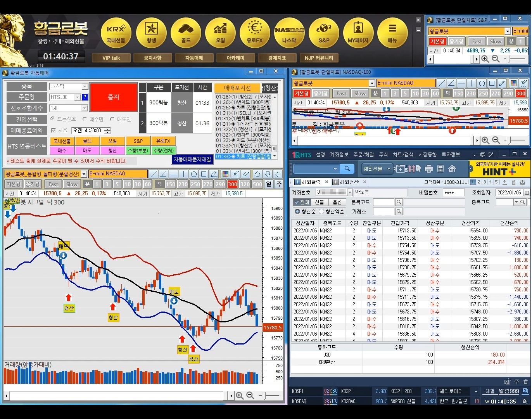The image size is (532, 419).
Task: Expand the 황금로봇 dropdown in S&P chart window
Action: (x=507, y=31)
